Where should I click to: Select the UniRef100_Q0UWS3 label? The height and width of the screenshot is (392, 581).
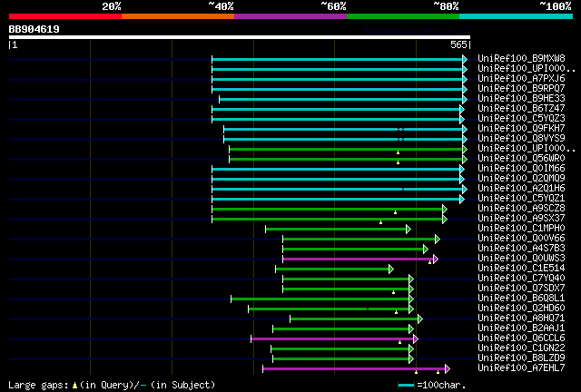pyautogui.click(x=521, y=259)
